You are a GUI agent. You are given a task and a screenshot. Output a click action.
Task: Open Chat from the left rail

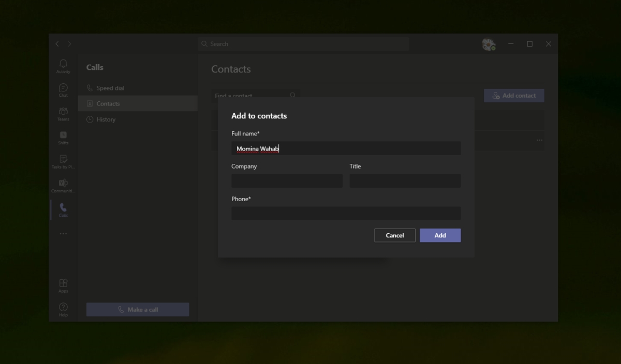[63, 90]
